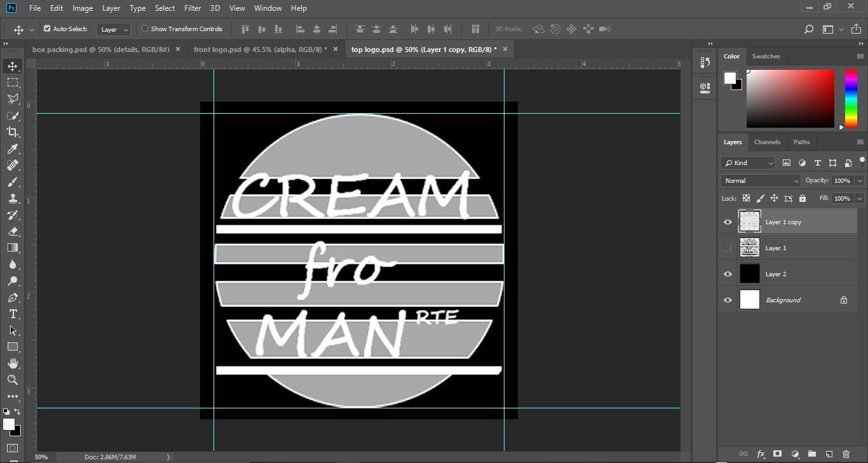Select the Pen tool
Image resolution: width=868 pixels, height=463 pixels.
click(13, 297)
